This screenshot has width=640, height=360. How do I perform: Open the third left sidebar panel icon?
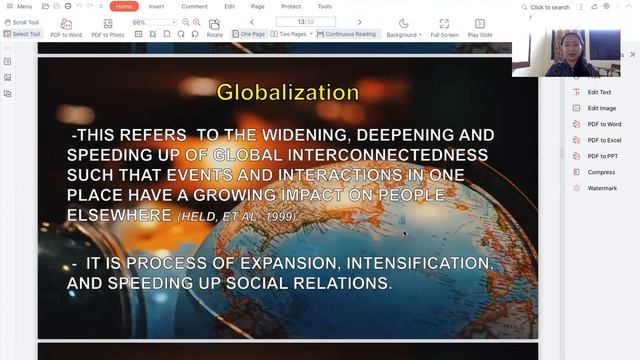click(7, 94)
